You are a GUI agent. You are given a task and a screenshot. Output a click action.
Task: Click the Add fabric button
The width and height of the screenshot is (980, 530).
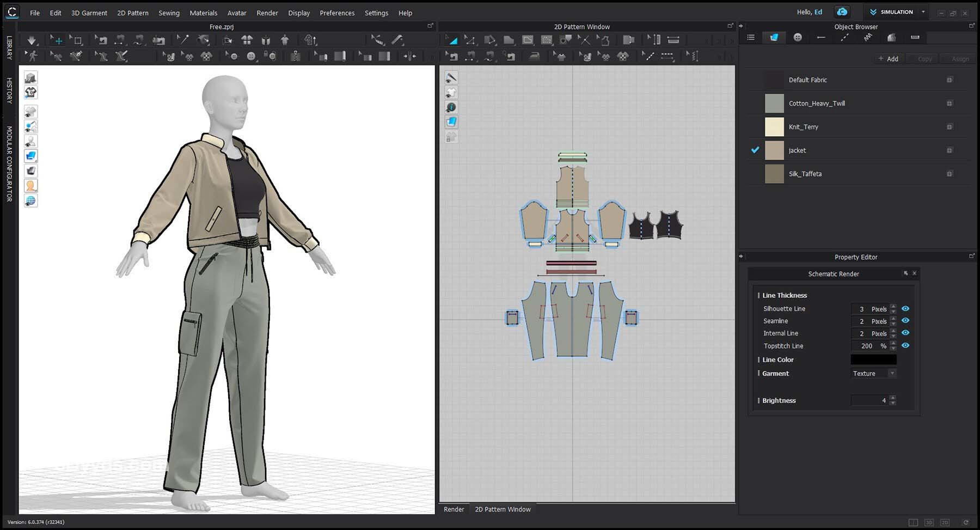click(888, 59)
